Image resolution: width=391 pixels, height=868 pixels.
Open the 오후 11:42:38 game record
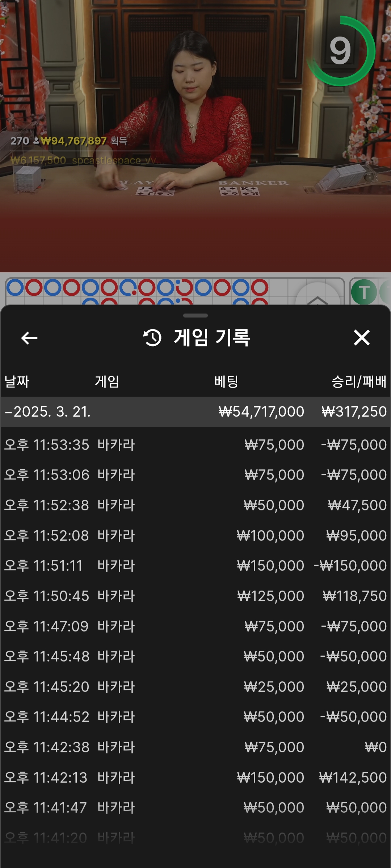tap(195, 747)
